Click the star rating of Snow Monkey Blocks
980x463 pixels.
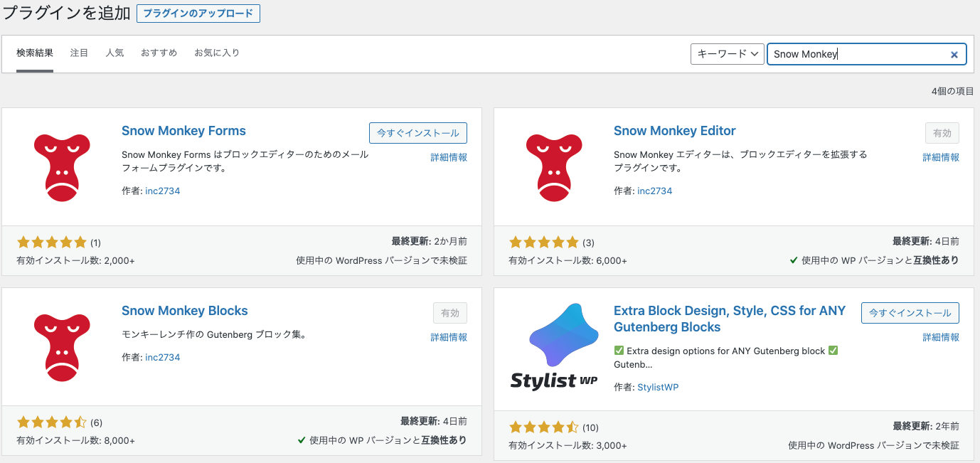pos(52,422)
